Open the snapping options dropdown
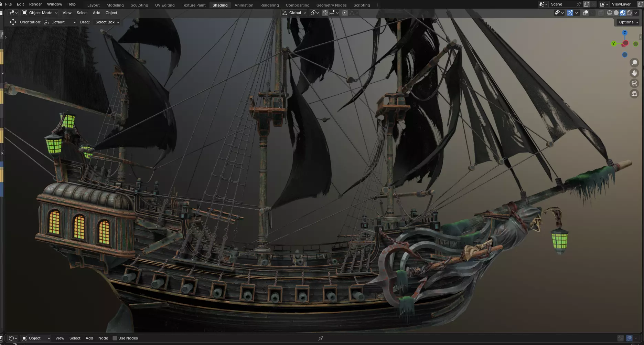 coord(334,13)
